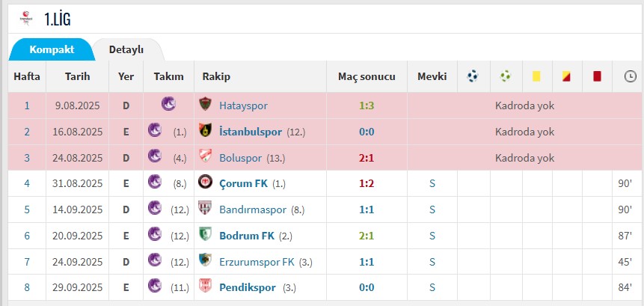Click the Erzurumspor FK club crest
This screenshot has height=306, width=644.
tap(206, 261)
